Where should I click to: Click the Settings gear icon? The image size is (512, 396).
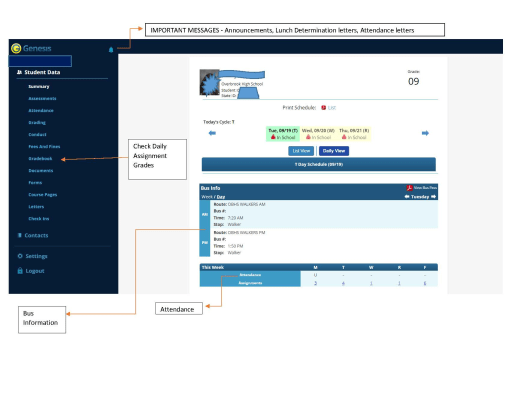point(20,256)
